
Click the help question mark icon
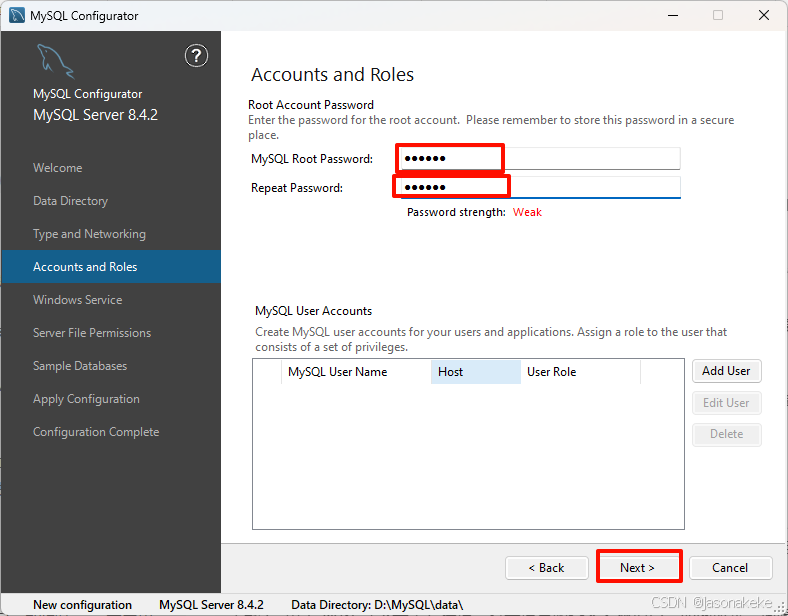point(197,56)
